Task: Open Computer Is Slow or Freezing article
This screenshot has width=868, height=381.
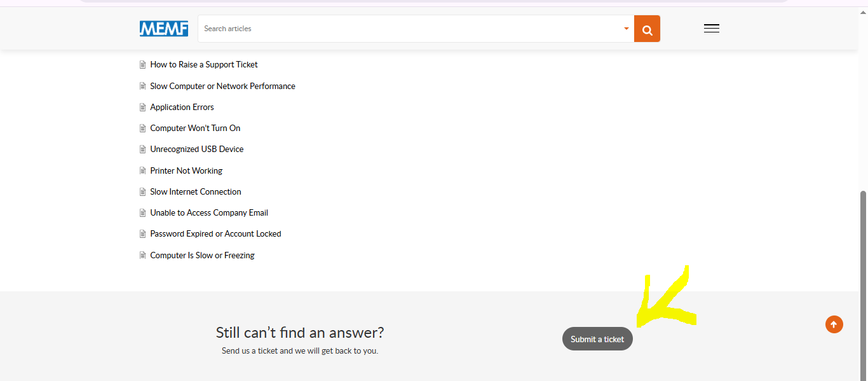Action: point(202,256)
